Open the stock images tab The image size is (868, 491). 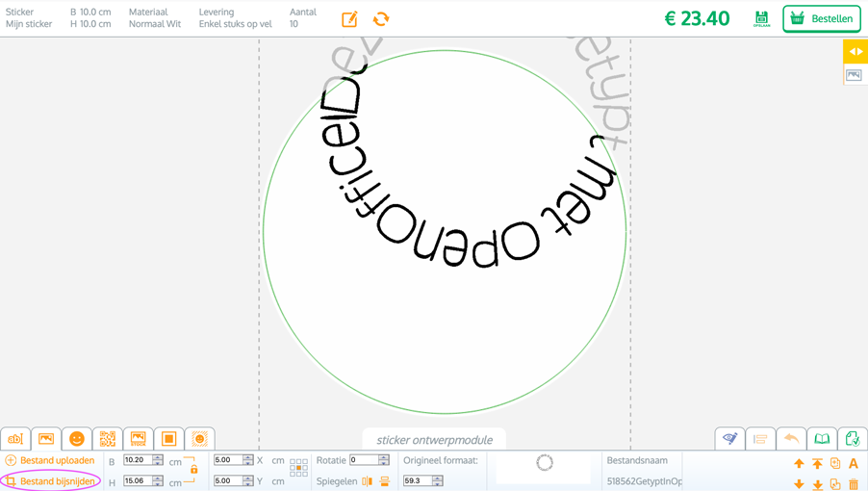click(138, 439)
